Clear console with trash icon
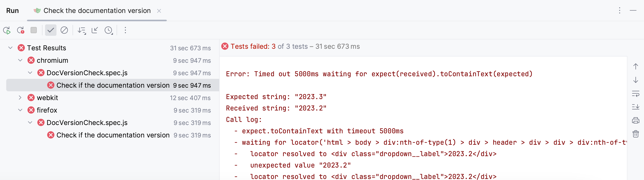Viewport: 644px width, 180px height. pos(636,134)
